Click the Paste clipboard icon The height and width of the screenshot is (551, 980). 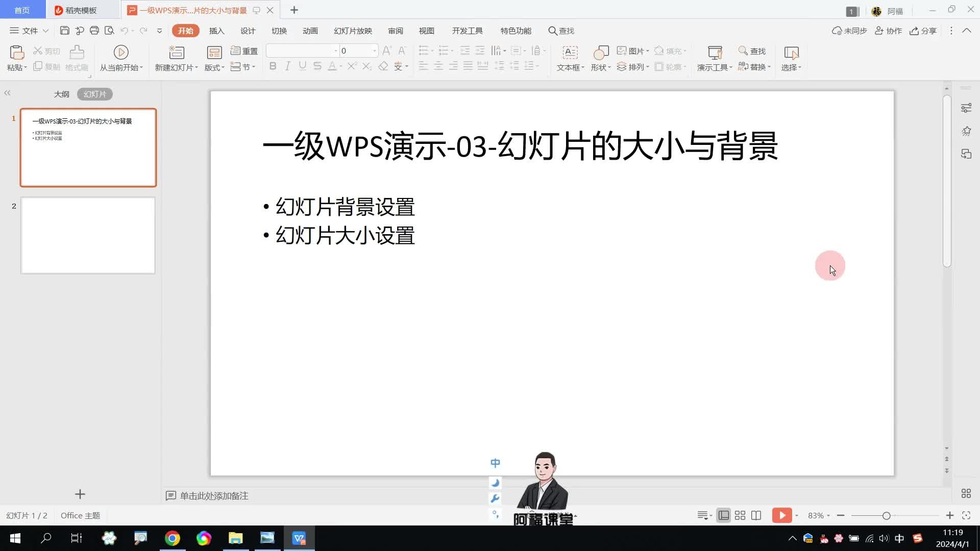click(x=16, y=53)
